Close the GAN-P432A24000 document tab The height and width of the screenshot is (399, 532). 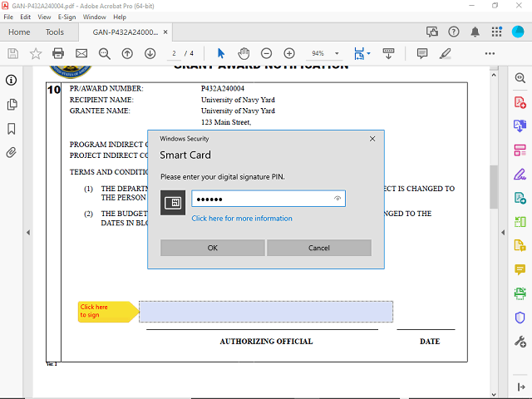165,32
